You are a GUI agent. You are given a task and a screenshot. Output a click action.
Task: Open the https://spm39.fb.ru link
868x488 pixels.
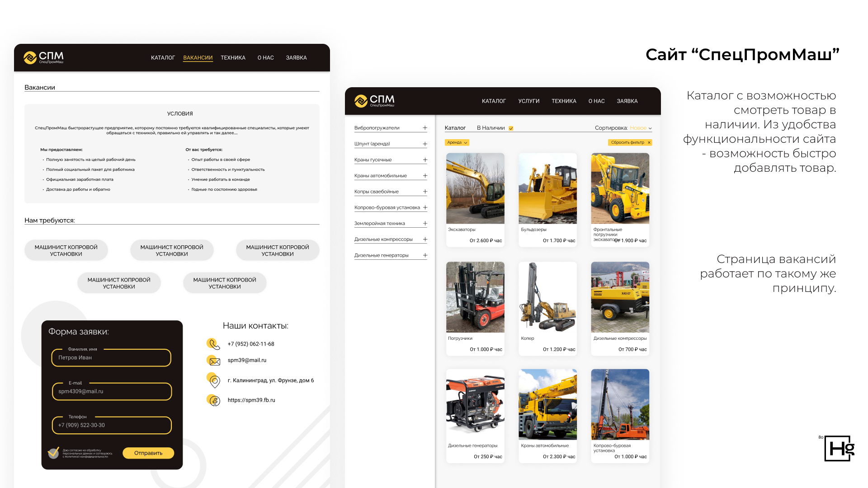(x=251, y=400)
